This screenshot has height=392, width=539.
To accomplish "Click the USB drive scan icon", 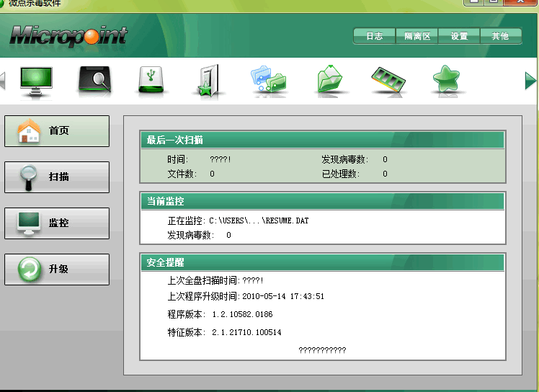I will pyautogui.click(x=151, y=80).
